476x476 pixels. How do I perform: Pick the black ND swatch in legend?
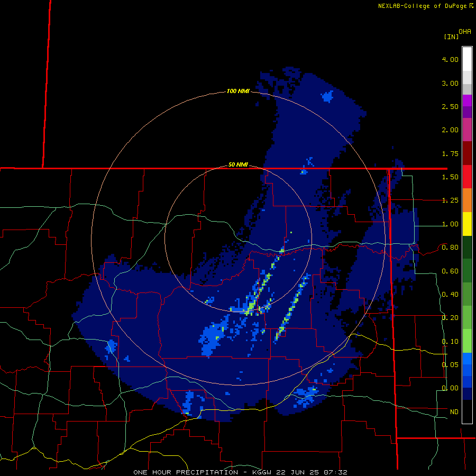tap(467, 411)
